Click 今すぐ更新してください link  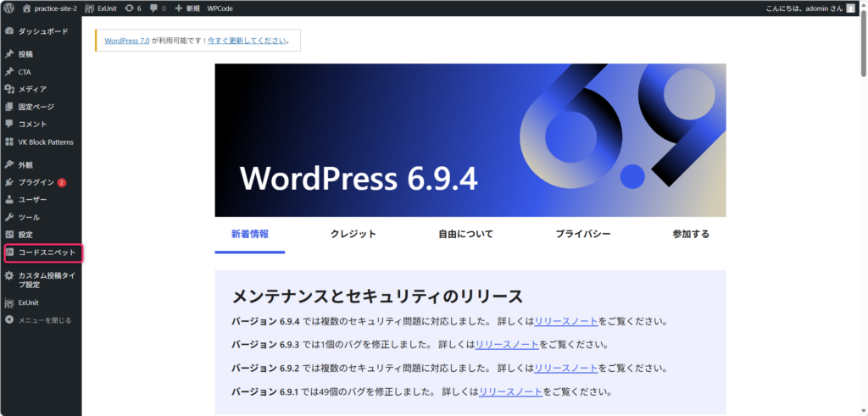pyautogui.click(x=247, y=41)
